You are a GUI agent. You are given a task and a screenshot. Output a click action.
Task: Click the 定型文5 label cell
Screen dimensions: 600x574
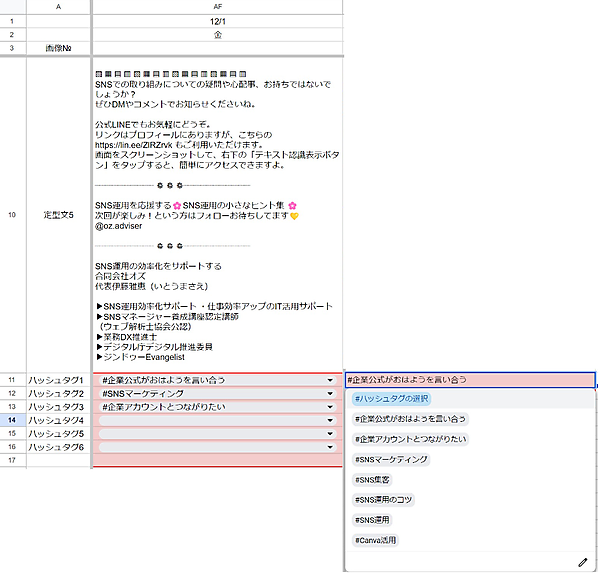tap(58, 214)
